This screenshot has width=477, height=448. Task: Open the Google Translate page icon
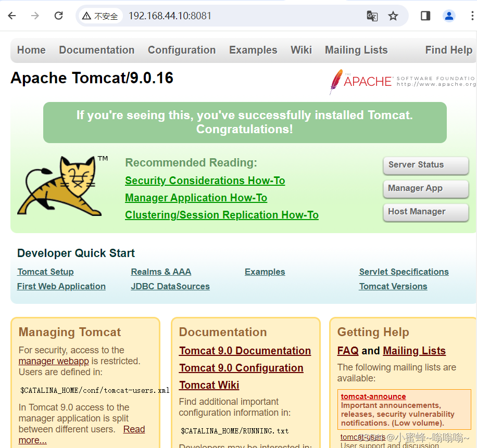(372, 16)
